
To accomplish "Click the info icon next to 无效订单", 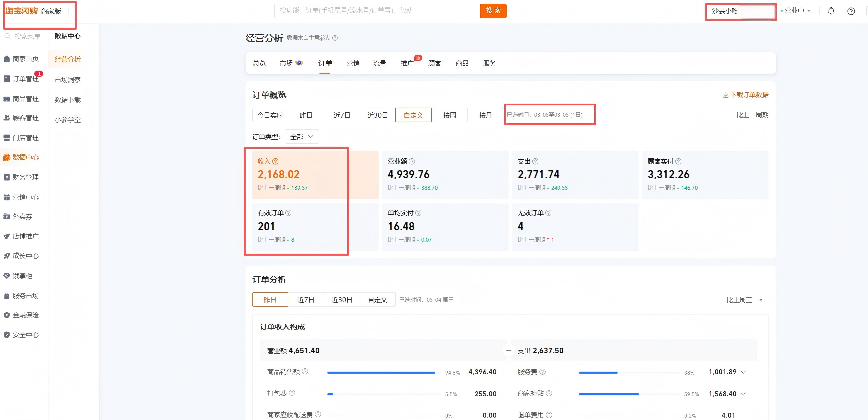I will 548,213.
